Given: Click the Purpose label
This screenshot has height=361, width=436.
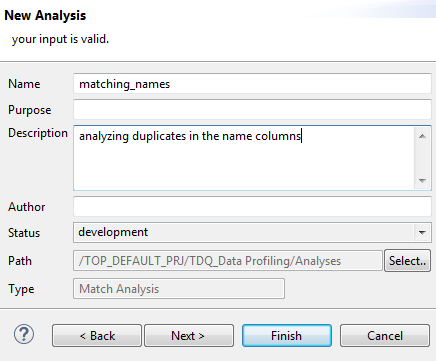Looking at the screenshot, I should [x=30, y=110].
